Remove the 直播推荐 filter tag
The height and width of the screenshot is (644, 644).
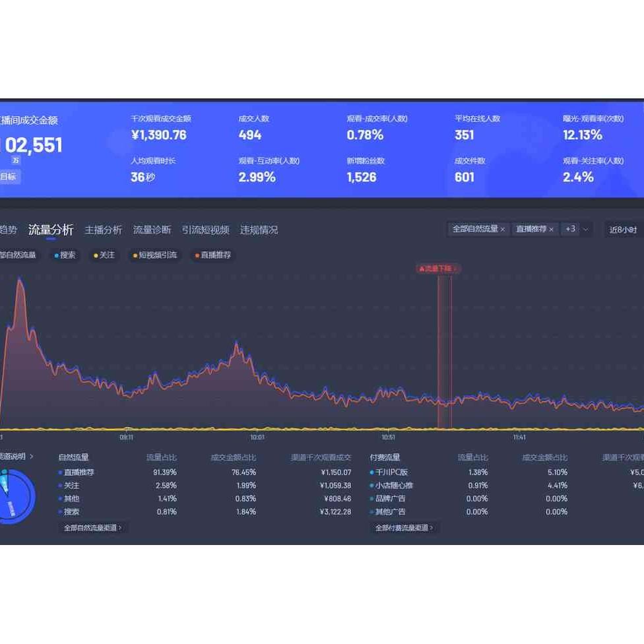coord(552,230)
